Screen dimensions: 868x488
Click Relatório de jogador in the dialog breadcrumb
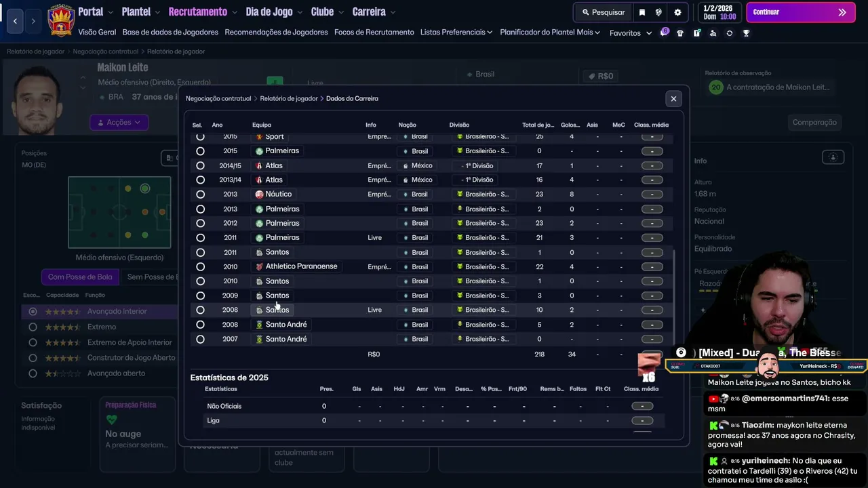(x=289, y=99)
